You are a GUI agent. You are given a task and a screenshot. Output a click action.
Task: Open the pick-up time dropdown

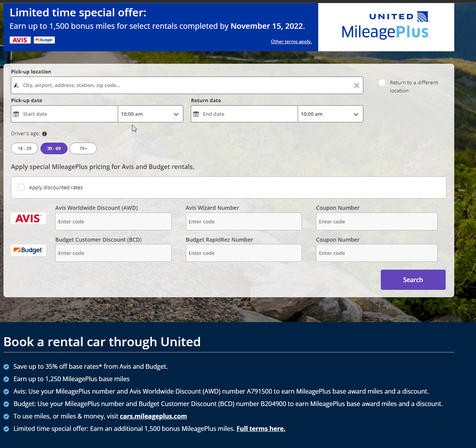(151, 114)
